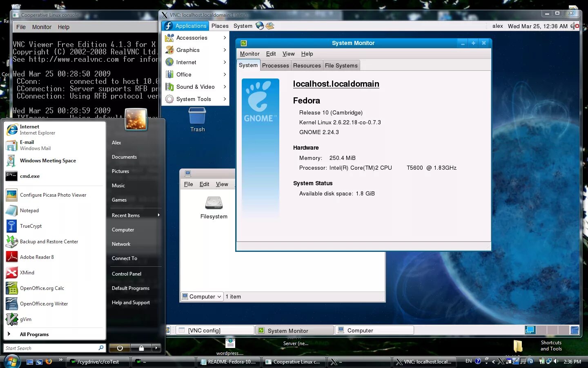Click the user account picture thumbnail
Viewport: 588px width, 368px height.
pyautogui.click(x=136, y=119)
